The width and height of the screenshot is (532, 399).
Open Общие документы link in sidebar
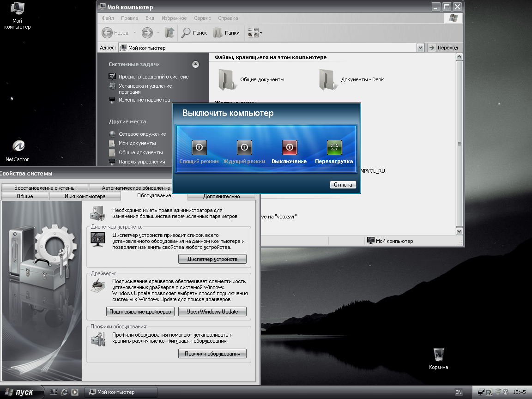tap(140, 152)
